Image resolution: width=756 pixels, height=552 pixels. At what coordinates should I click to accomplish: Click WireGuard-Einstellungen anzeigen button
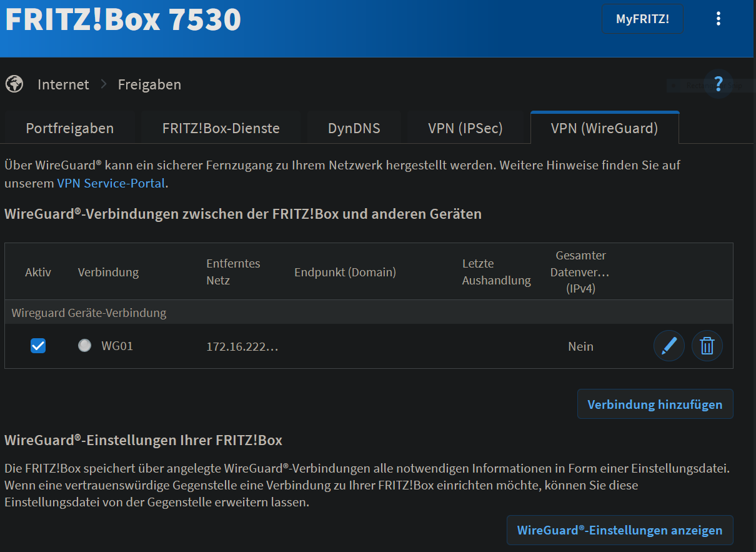620,530
